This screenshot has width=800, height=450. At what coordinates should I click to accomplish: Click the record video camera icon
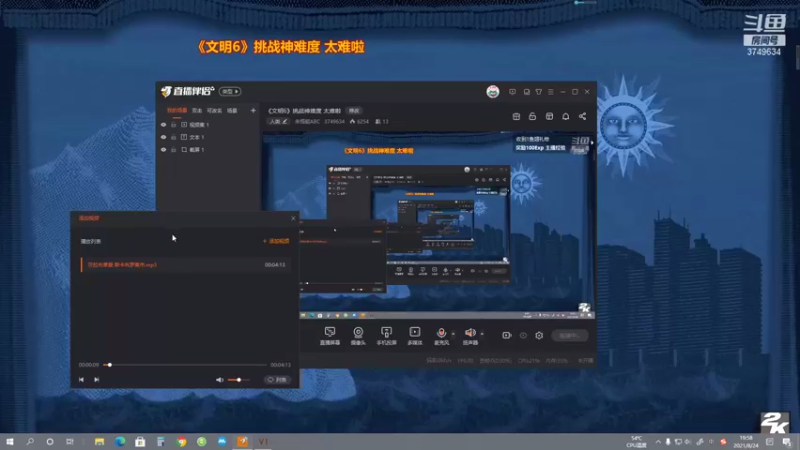[x=507, y=335]
